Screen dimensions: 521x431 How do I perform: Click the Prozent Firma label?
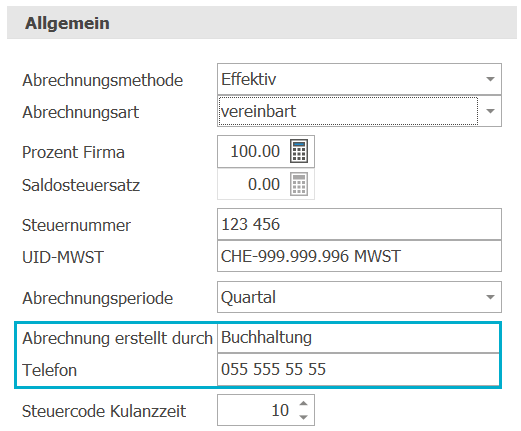(x=73, y=152)
